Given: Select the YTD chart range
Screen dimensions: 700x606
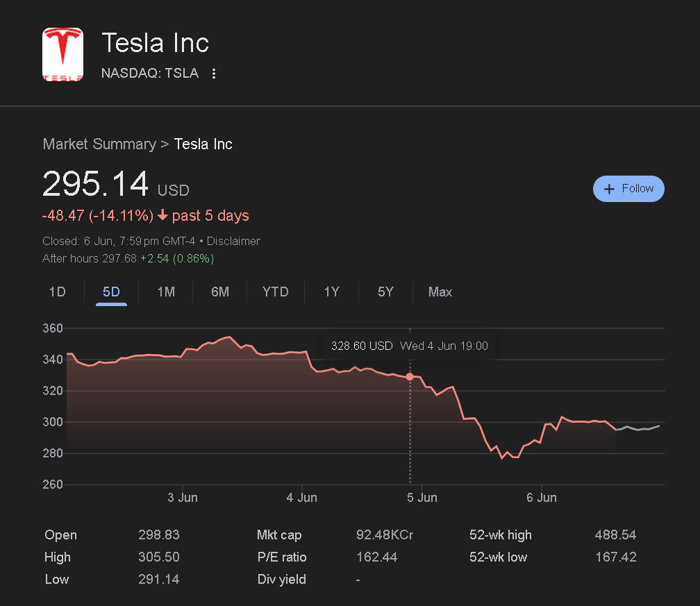Looking at the screenshot, I should click(x=276, y=292).
